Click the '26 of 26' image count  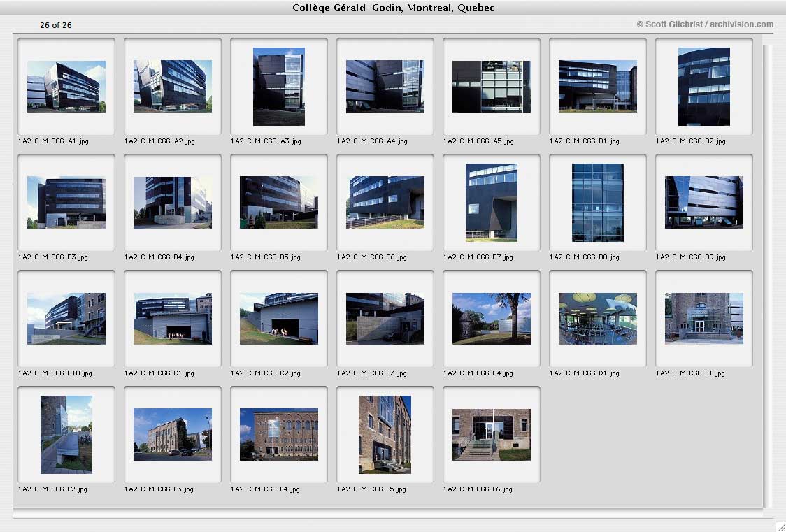click(x=56, y=25)
